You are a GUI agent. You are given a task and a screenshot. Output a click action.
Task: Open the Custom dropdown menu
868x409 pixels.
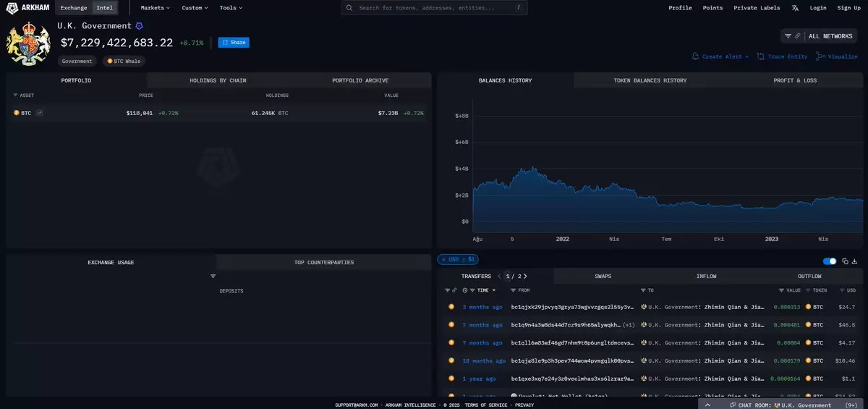coord(195,8)
